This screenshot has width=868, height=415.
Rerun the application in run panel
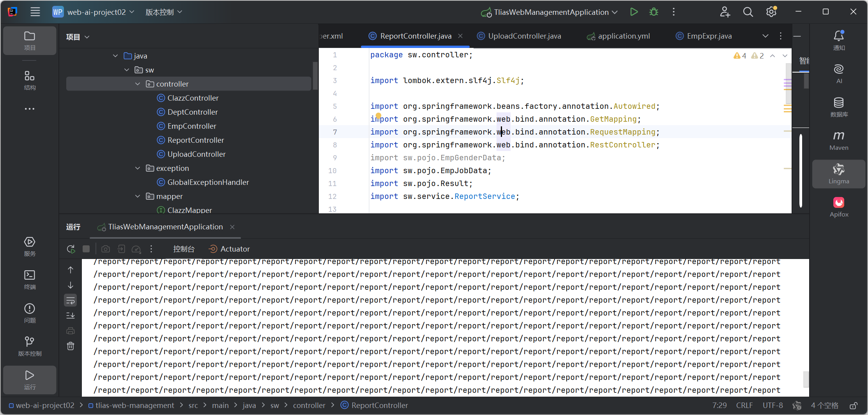(x=71, y=249)
